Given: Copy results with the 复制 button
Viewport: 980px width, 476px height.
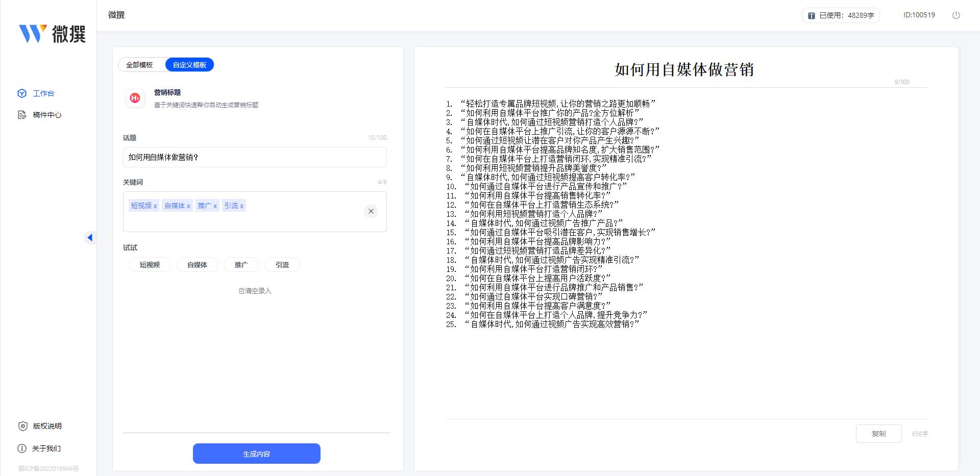Looking at the screenshot, I should [878, 433].
